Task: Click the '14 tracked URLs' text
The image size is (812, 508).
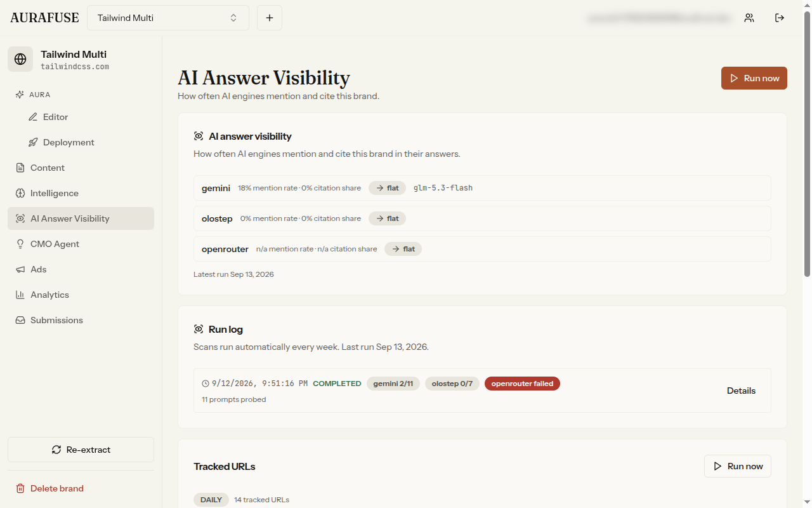Action: pos(261,500)
